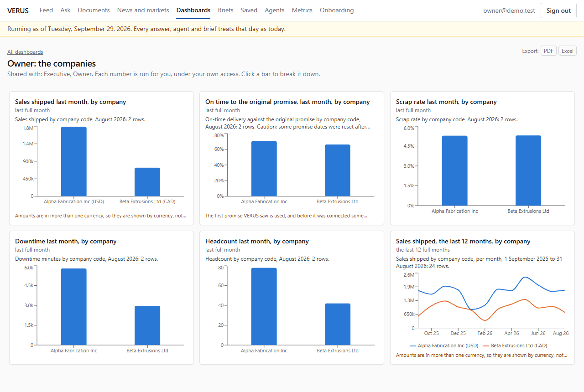Click Alpha Fabrication bar in On time chart
The height and width of the screenshot is (392, 584).
click(x=264, y=169)
